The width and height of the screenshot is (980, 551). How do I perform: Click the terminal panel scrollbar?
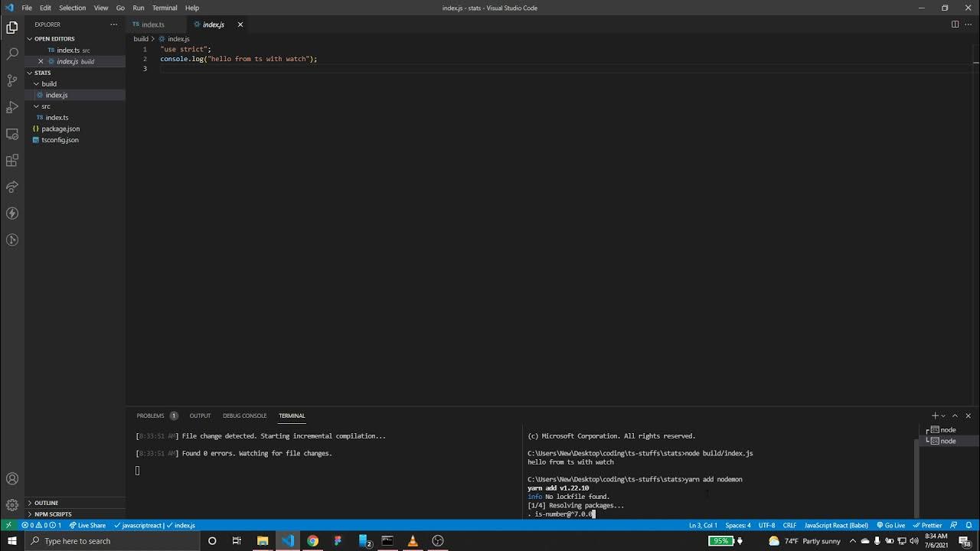click(916, 478)
